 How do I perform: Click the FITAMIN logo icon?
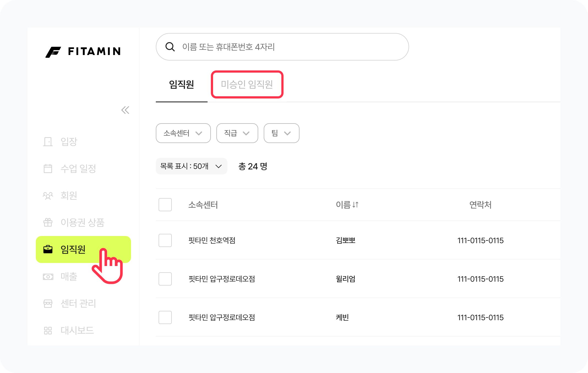(x=53, y=52)
